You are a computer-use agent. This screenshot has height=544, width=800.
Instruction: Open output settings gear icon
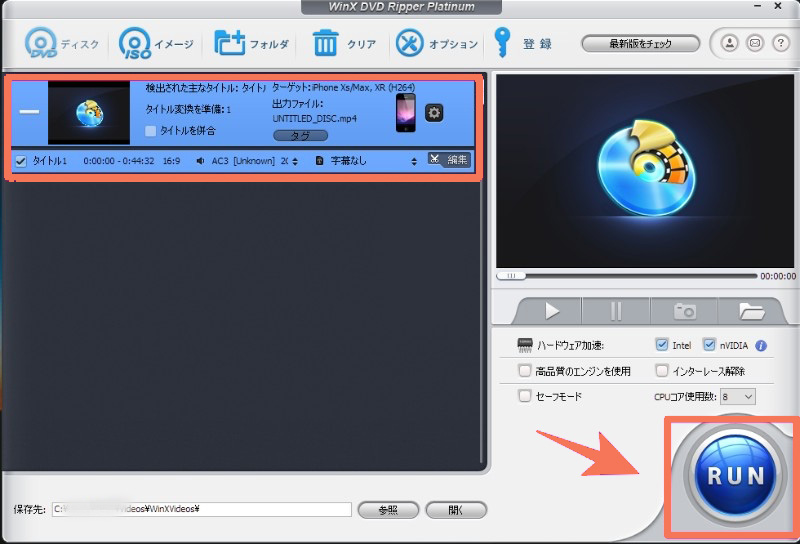click(x=434, y=112)
